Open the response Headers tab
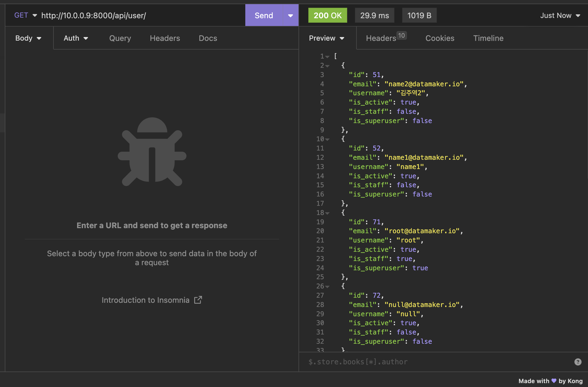Image resolution: width=588 pixels, height=387 pixels. (x=381, y=38)
